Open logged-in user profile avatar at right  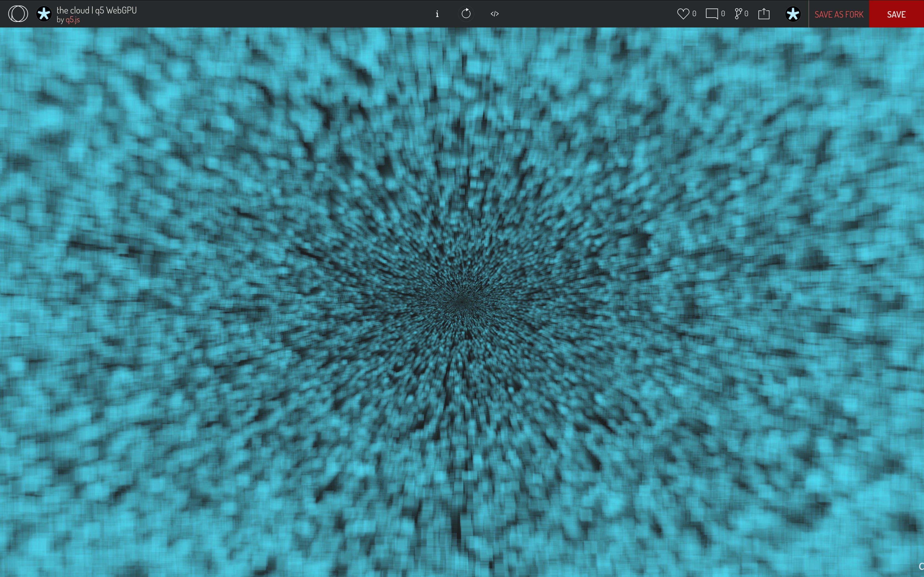point(793,14)
